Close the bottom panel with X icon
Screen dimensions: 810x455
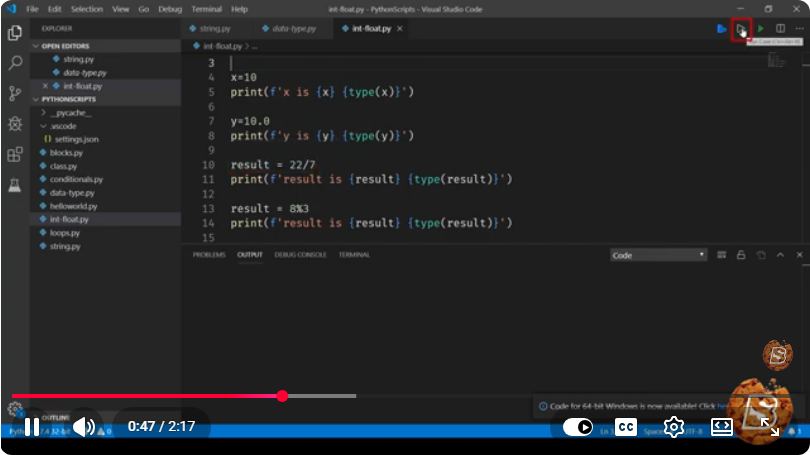800,255
